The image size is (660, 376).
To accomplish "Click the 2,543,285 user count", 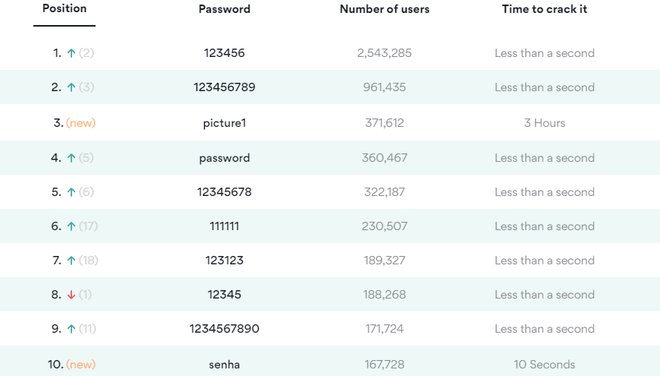I will [x=384, y=53].
